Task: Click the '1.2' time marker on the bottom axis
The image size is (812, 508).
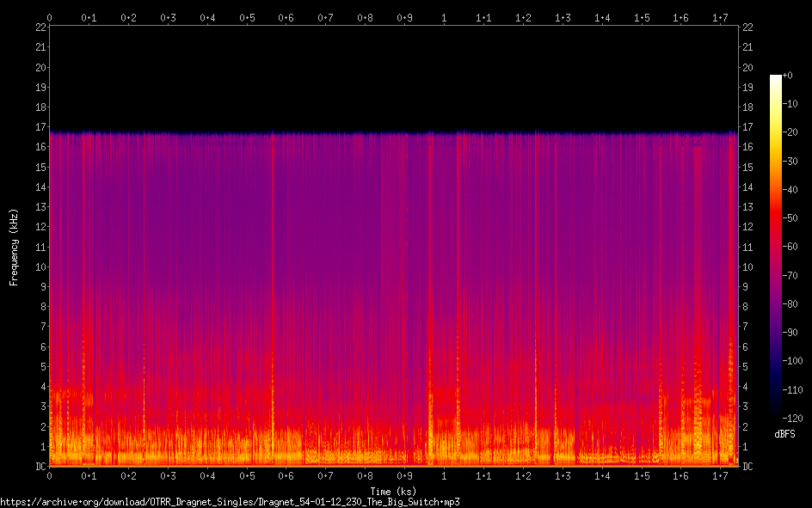Action: (x=523, y=475)
